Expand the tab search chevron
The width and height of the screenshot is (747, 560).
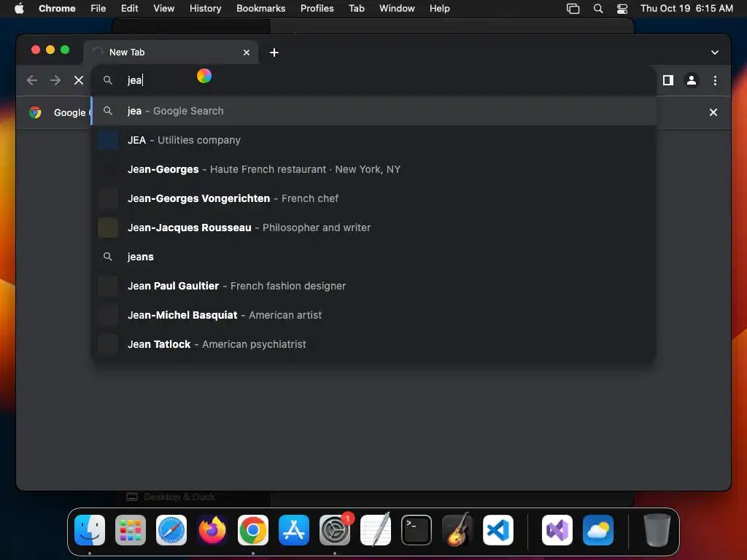(x=715, y=52)
